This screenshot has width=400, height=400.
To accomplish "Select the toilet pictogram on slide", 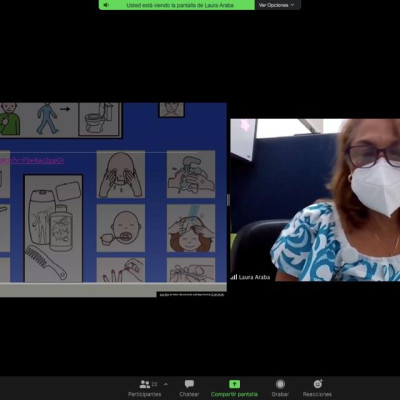I will pyautogui.click(x=99, y=119).
